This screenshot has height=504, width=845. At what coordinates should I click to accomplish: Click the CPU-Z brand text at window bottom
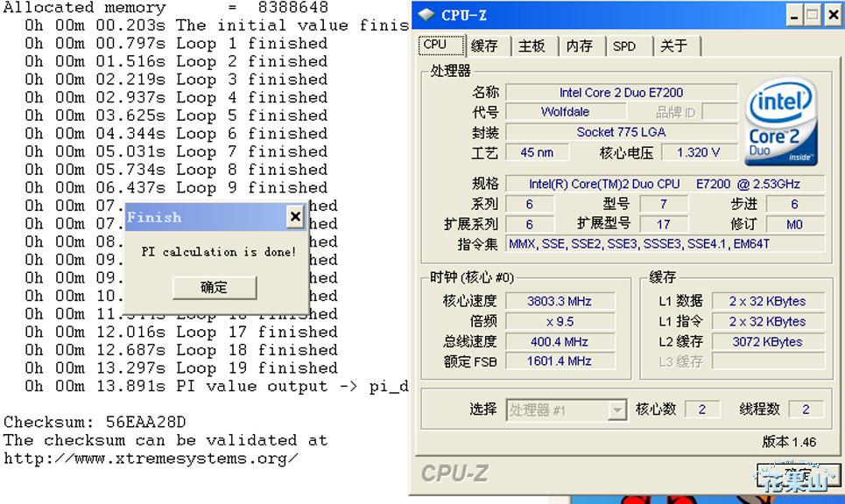(x=454, y=474)
